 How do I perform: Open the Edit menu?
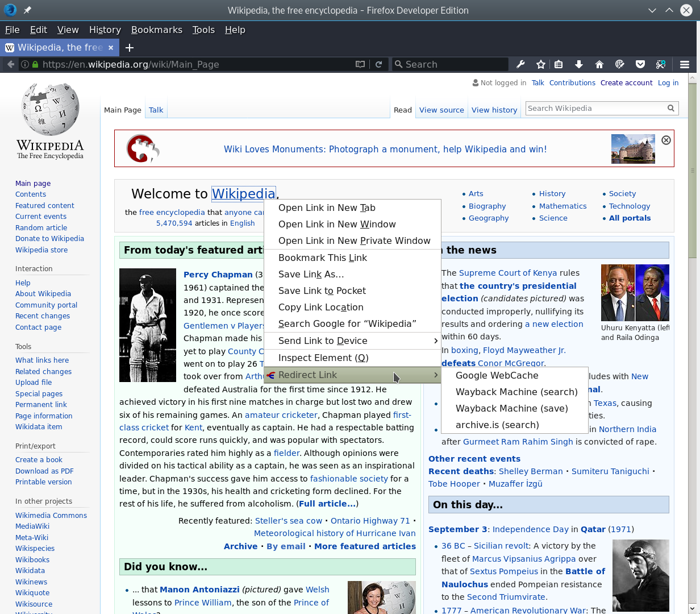(x=39, y=30)
